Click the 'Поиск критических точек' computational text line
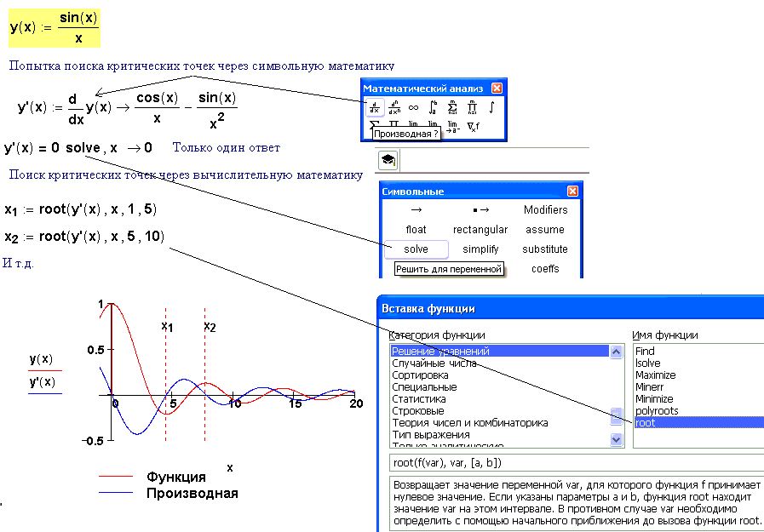 pos(186,174)
